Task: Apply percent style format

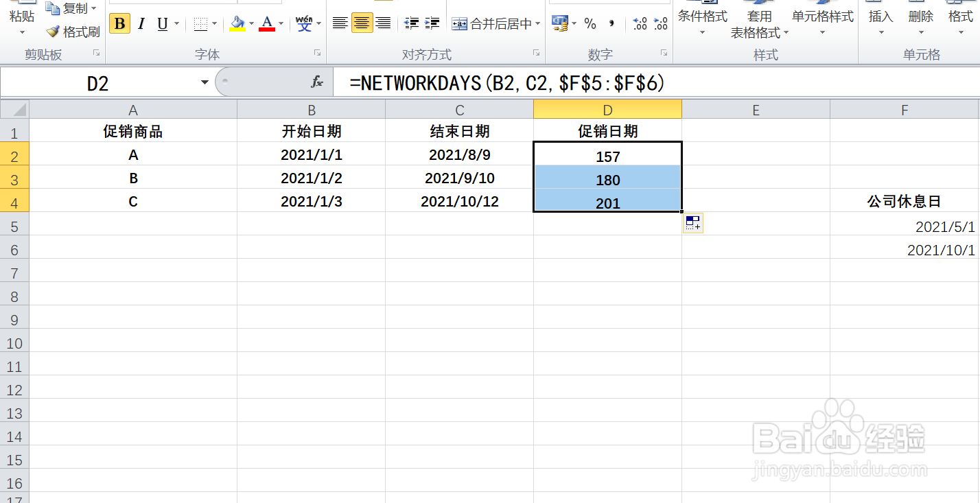Action: [590, 24]
